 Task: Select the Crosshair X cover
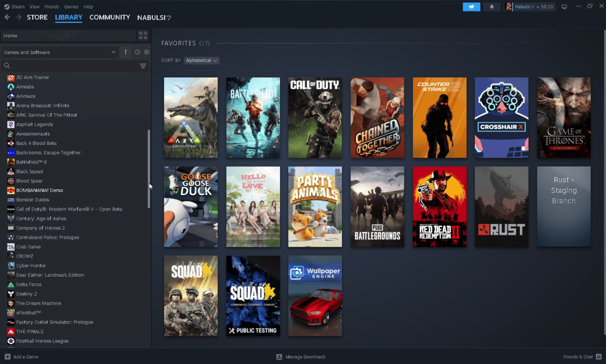pos(501,118)
